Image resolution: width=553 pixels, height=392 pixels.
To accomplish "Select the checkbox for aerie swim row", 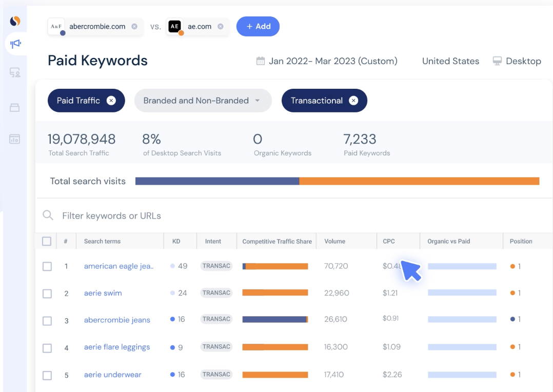I will (x=47, y=293).
